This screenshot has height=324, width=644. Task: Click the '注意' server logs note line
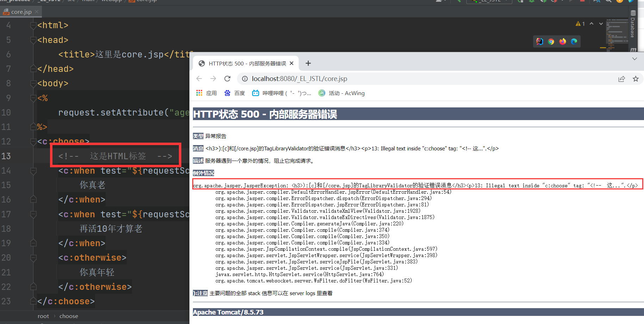(263, 293)
